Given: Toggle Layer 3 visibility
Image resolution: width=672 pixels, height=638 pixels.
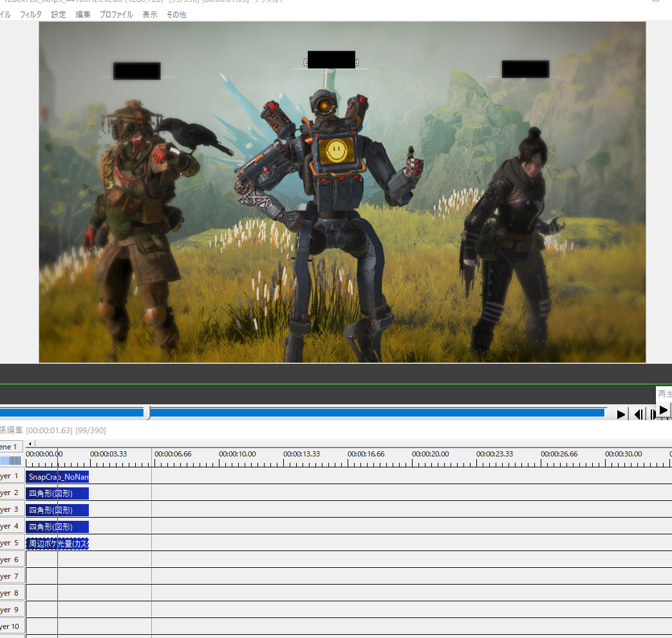Looking at the screenshot, I should (12, 509).
